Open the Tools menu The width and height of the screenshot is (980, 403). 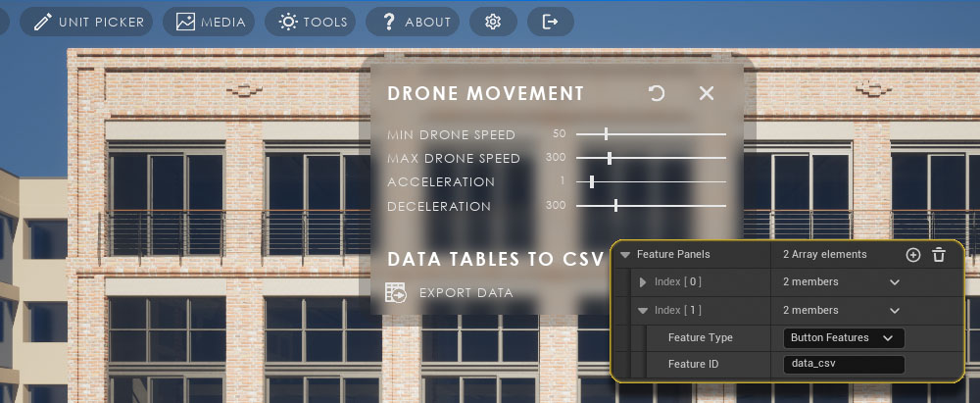coord(312,22)
